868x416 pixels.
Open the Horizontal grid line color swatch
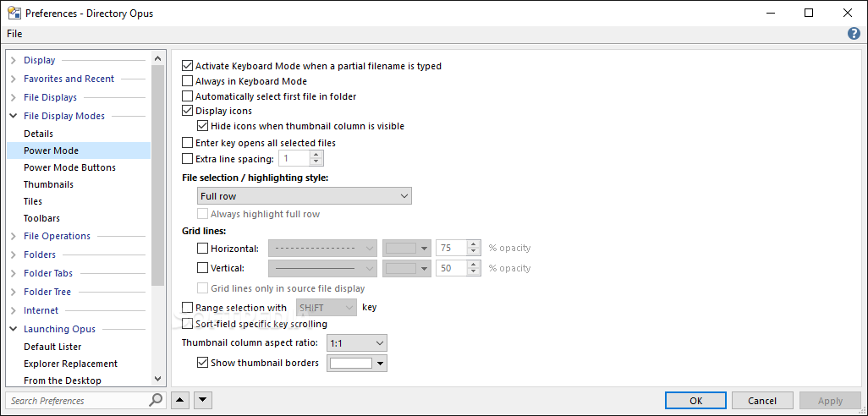[x=407, y=249]
